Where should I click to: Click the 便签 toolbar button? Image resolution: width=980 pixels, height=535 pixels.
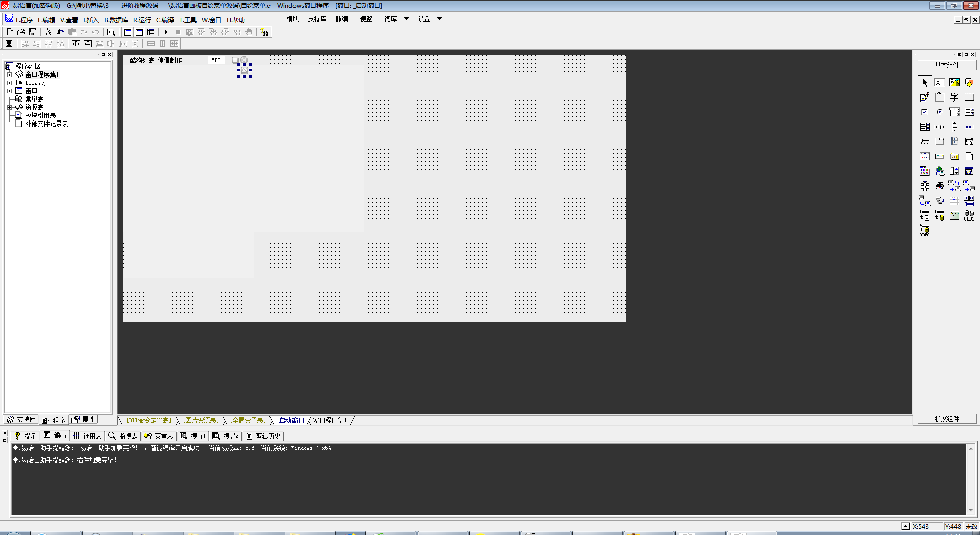366,19
